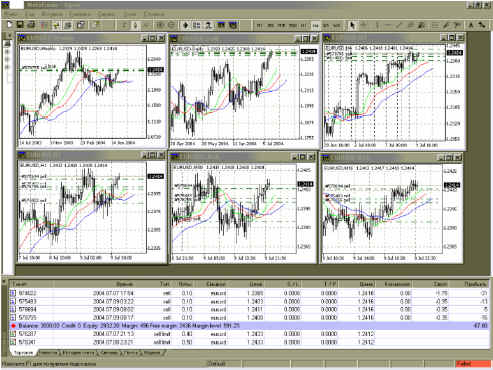Click the print icon in toolbar
The width and height of the screenshot is (493, 370).
tap(31, 25)
